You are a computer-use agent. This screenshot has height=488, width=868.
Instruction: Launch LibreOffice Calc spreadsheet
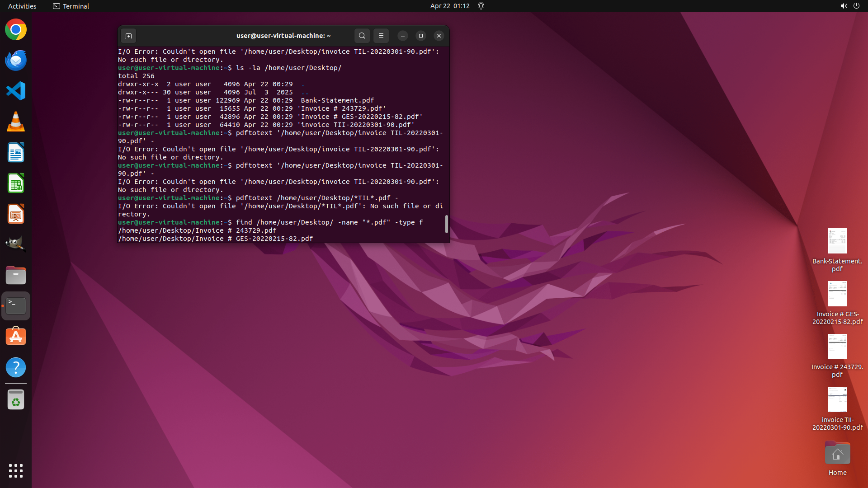16,183
